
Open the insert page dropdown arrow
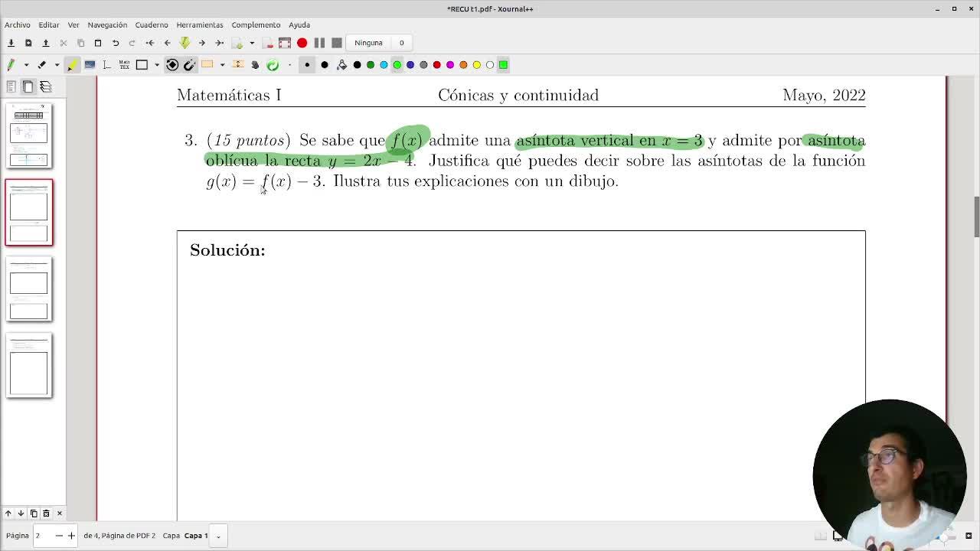[252, 43]
